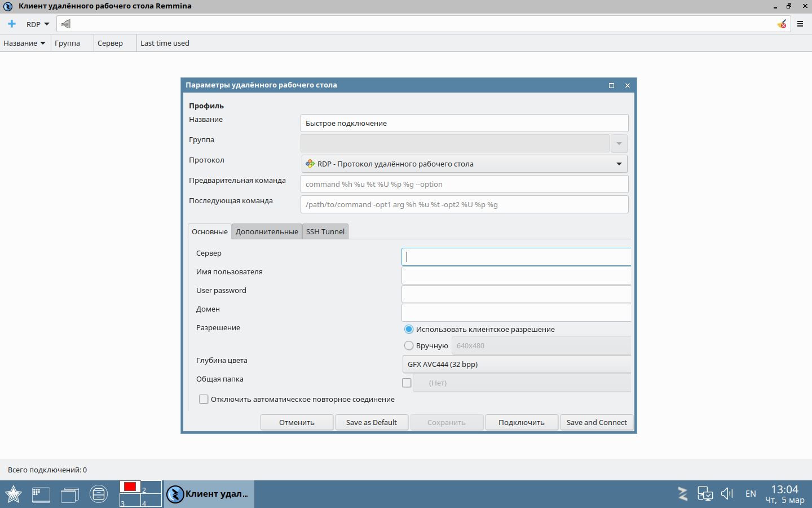
Task: Click the Save as Default button
Action: click(x=372, y=422)
